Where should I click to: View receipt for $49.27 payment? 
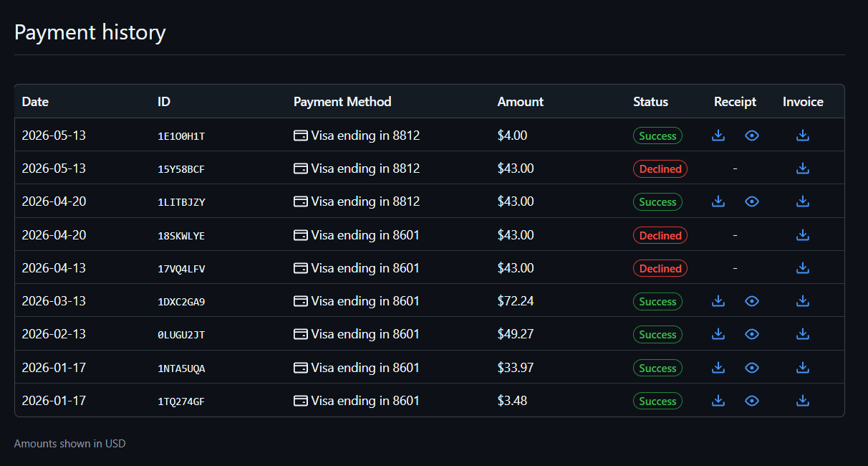[x=751, y=334]
